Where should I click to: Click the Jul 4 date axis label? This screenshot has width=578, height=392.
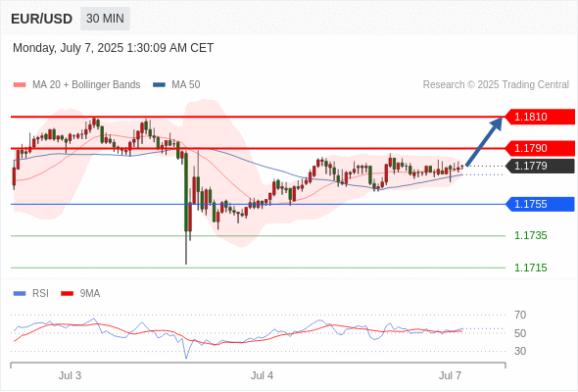[x=263, y=375]
